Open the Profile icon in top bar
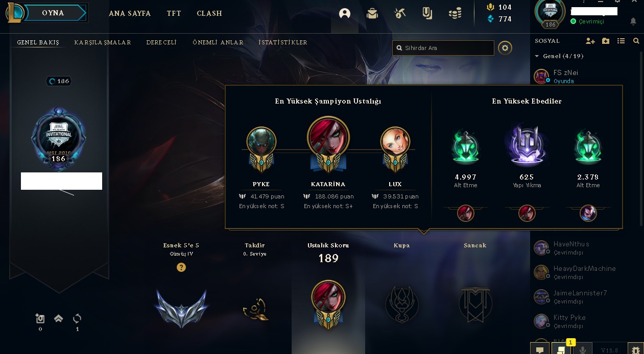 coord(345,14)
